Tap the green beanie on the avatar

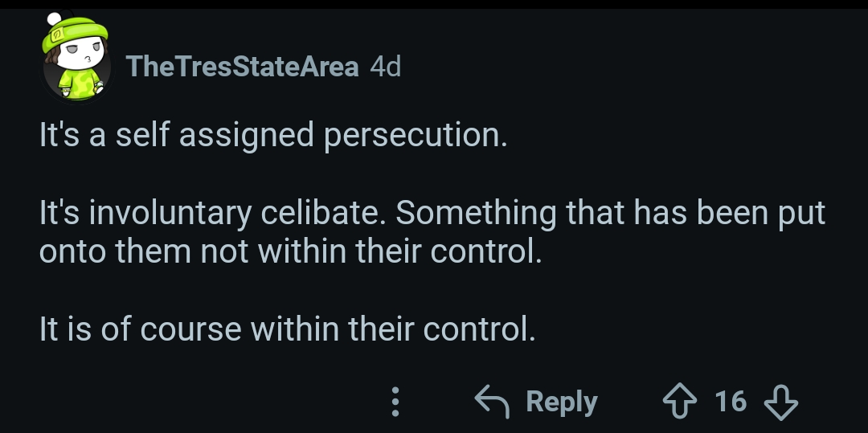(x=80, y=32)
